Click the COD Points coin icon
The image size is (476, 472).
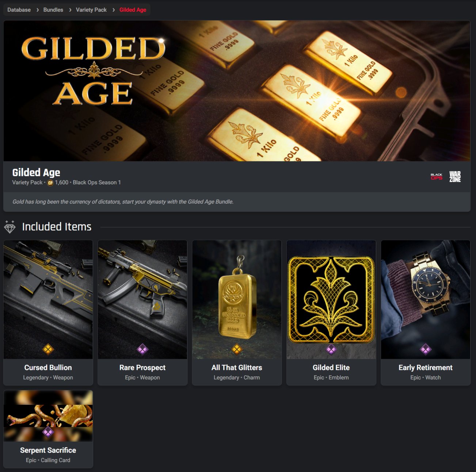[x=50, y=183]
